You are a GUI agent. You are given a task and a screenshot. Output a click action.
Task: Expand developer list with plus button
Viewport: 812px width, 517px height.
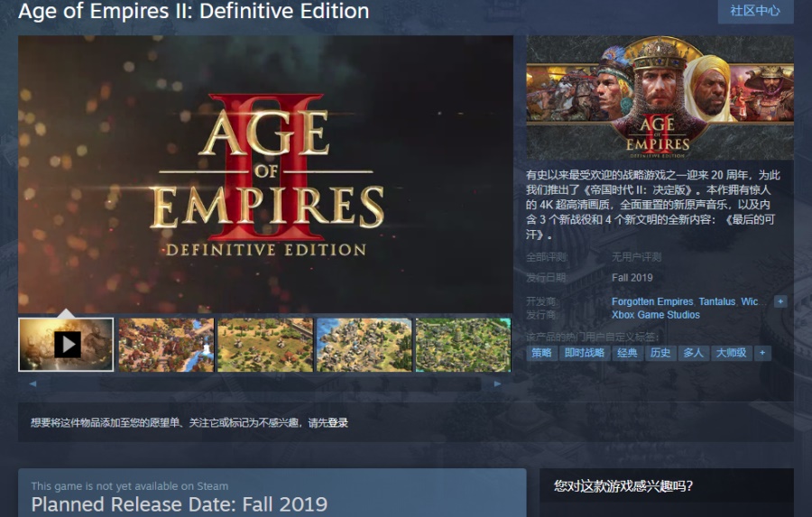pyautogui.click(x=780, y=301)
